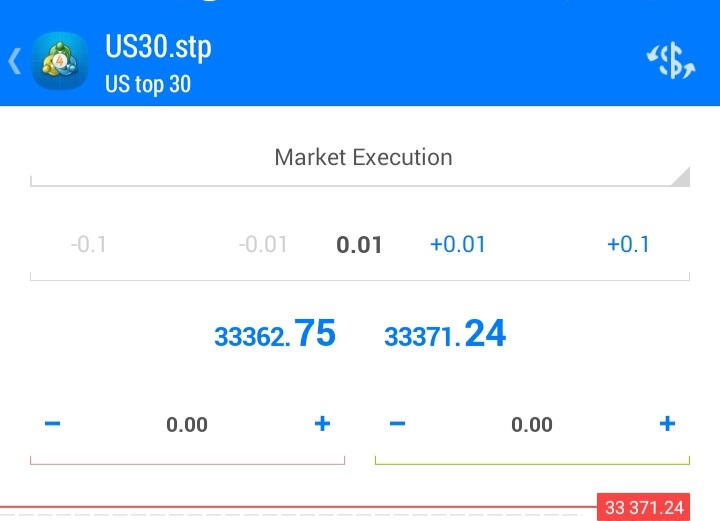Tap the 0.01 volume value
This screenshot has width=720, height=521.
click(x=359, y=245)
